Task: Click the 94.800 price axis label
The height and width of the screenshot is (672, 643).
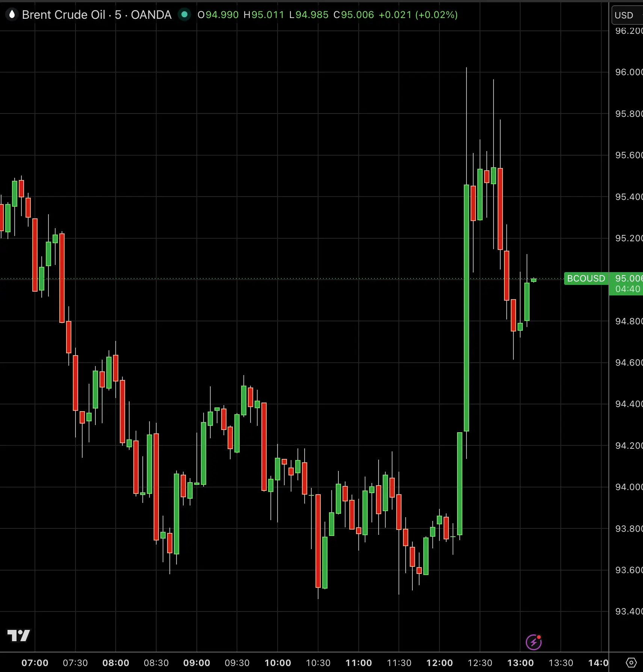Action: point(629,321)
